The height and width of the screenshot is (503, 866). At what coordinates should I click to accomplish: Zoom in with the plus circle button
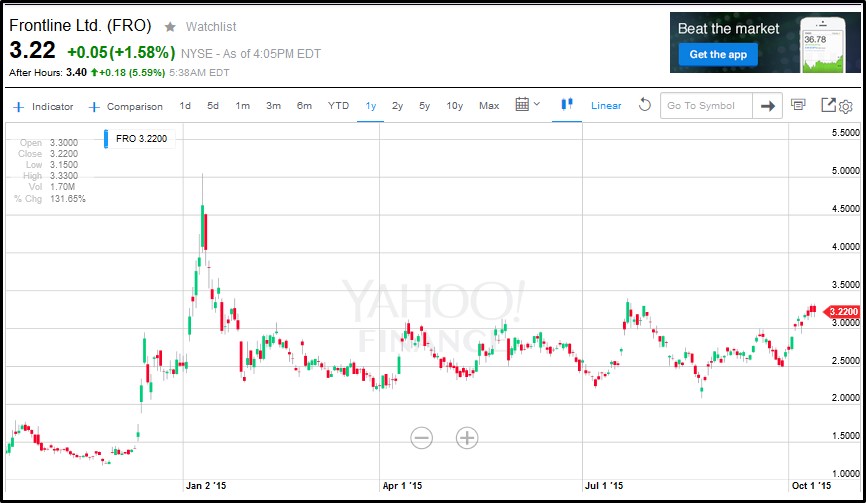click(467, 438)
